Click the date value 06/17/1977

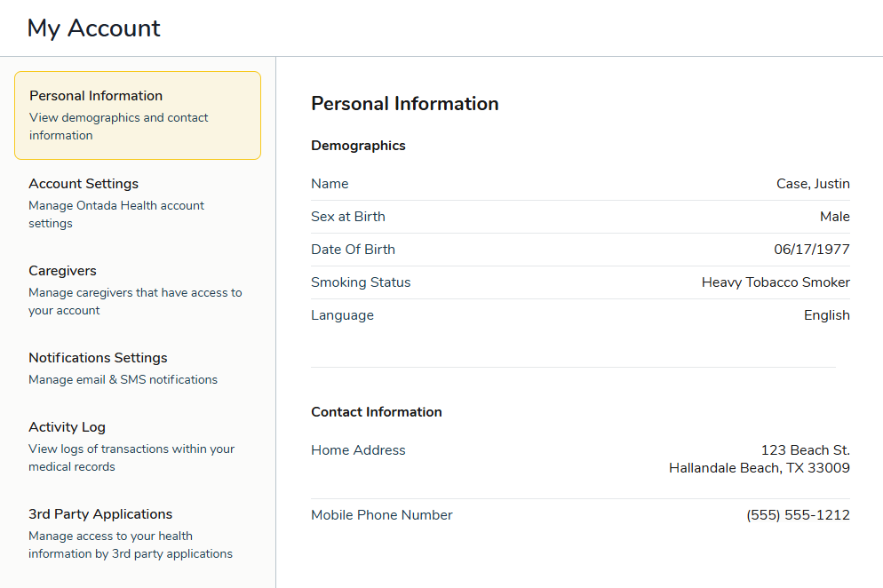811,249
